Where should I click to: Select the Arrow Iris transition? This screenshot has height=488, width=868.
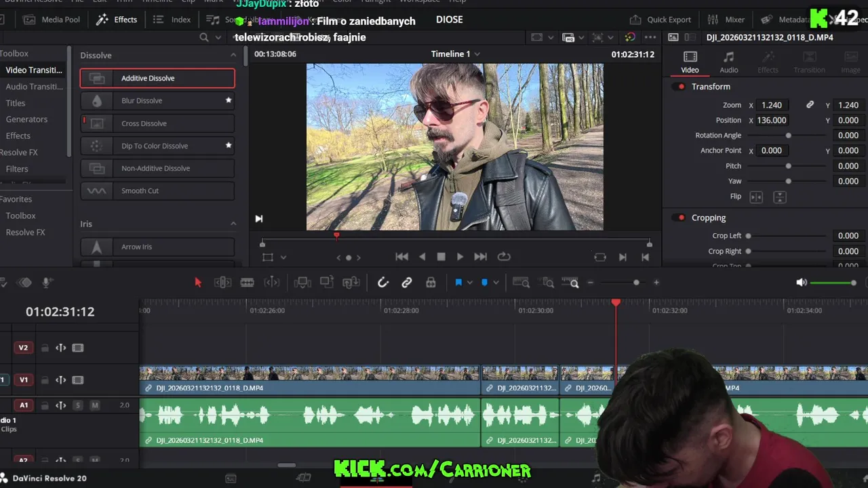coord(157,247)
